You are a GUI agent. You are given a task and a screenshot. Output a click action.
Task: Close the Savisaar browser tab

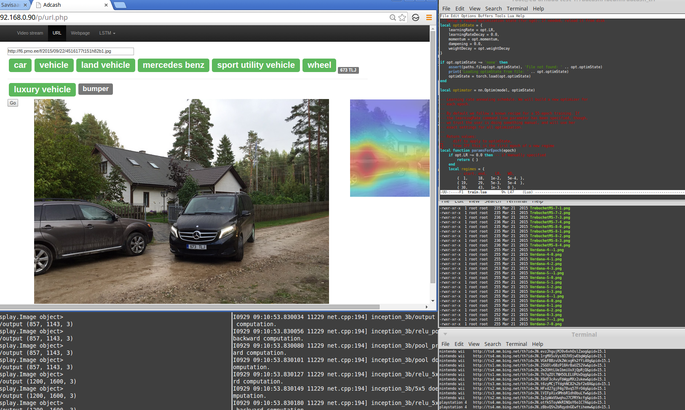point(25,5)
